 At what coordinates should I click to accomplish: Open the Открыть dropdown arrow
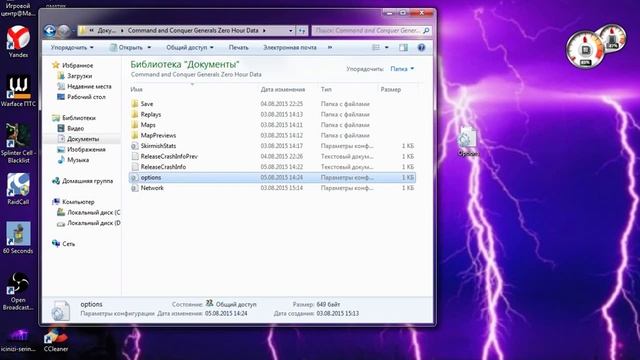click(x=149, y=47)
